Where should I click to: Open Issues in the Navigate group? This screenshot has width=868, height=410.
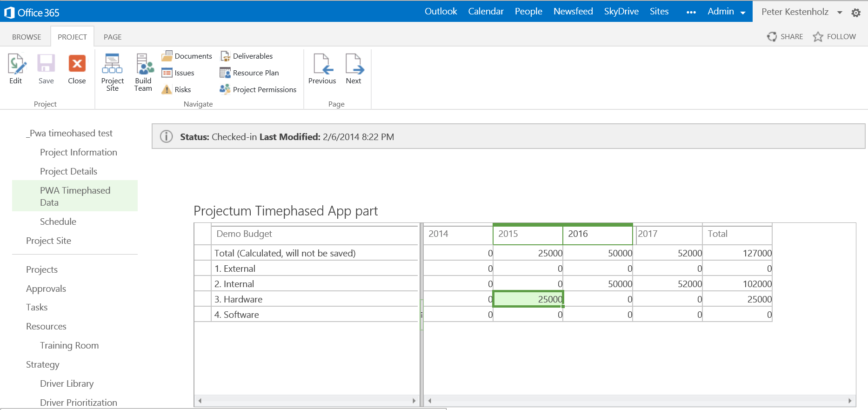(x=178, y=73)
